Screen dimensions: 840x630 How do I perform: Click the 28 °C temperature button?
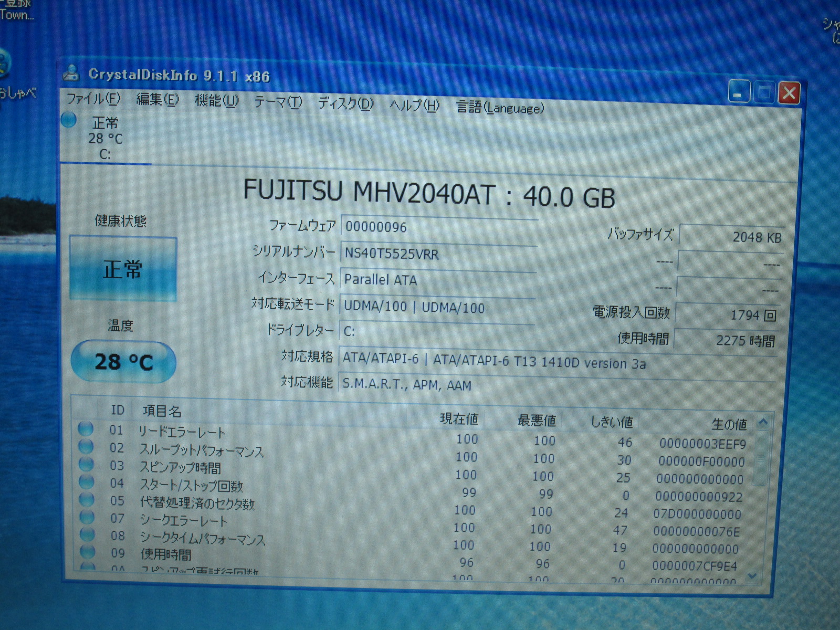click(123, 362)
